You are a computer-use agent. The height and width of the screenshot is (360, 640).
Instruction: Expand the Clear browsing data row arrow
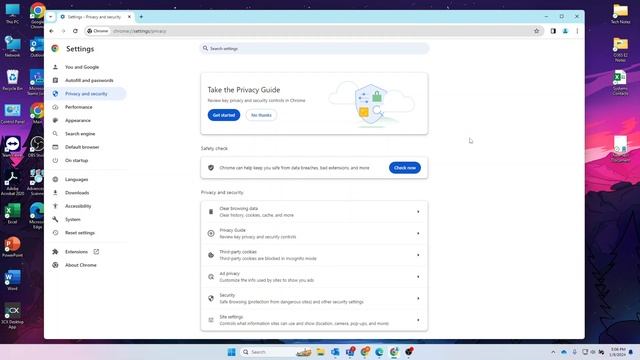pyautogui.click(x=418, y=212)
